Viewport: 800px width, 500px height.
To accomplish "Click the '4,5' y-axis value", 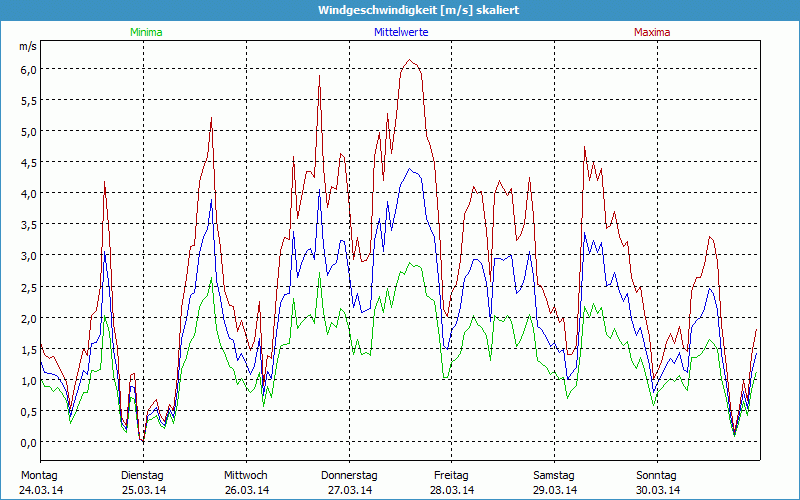I will (29, 163).
